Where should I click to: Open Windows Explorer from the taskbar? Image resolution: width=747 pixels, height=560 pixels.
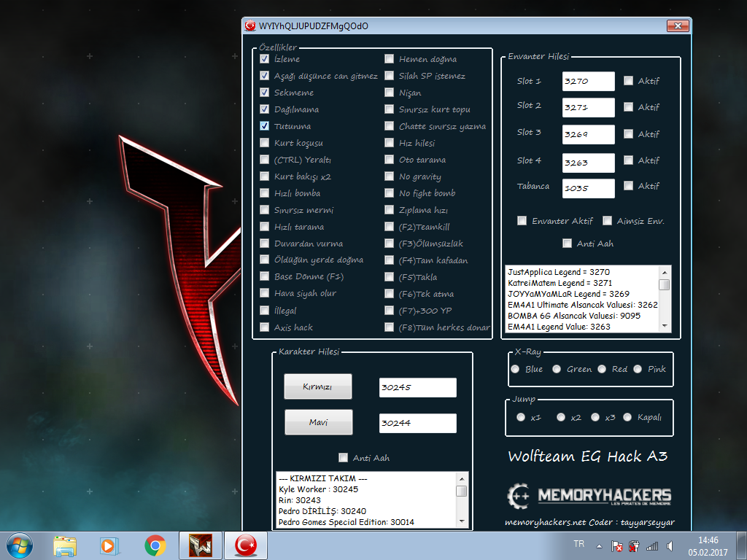(65, 545)
